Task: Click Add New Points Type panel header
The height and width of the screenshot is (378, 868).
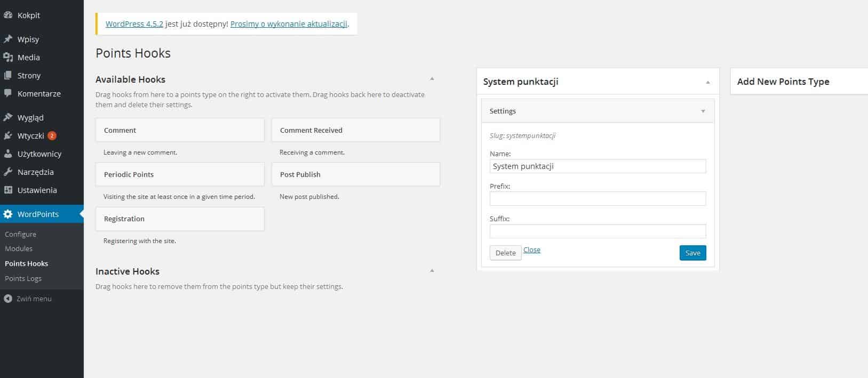Action: 799,82
